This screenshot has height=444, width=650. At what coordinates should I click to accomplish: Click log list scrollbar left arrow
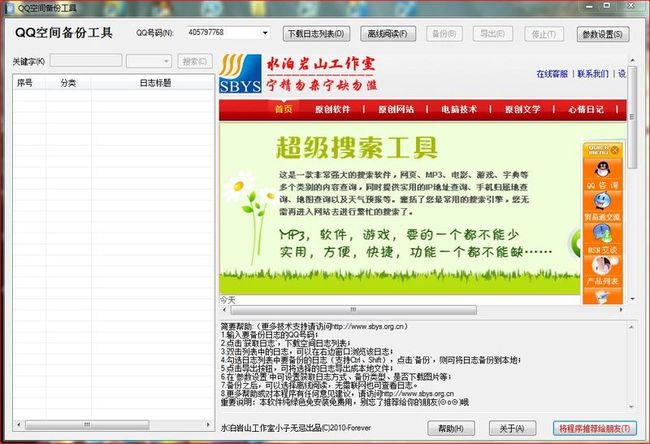(x=19, y=425)
